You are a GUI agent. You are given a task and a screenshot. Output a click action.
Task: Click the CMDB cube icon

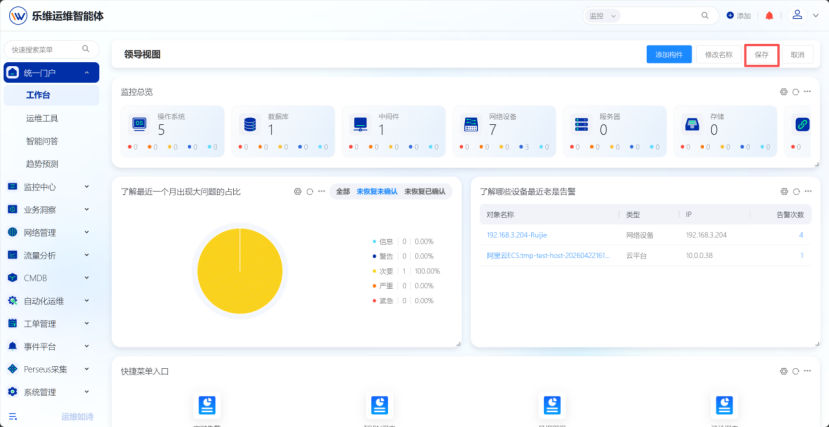[x=13, y=277]
